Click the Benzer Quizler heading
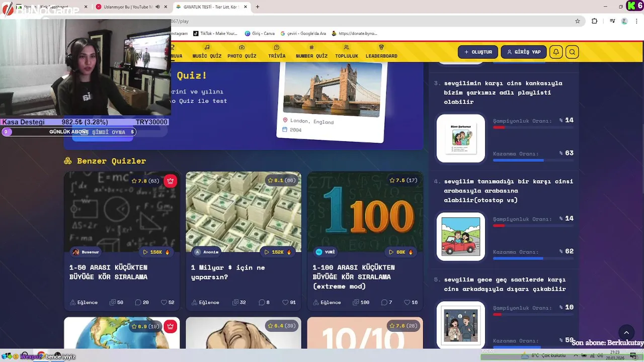644x362 pixels. pos(105,161)
